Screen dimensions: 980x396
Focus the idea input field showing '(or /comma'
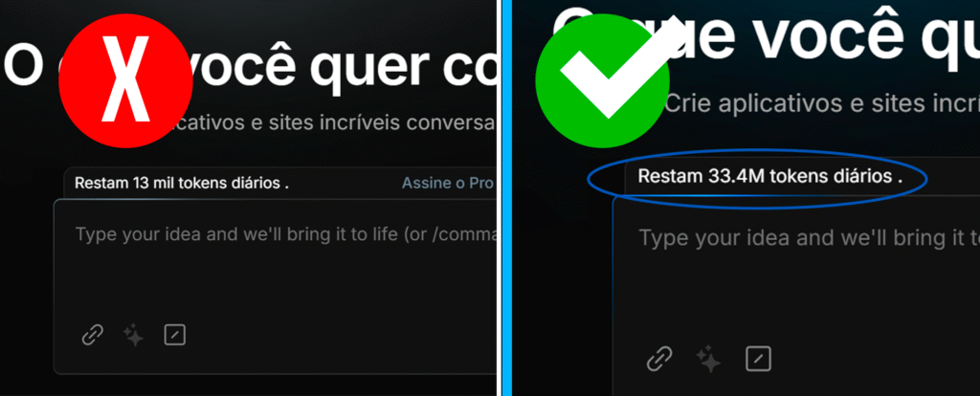coord(275,286)
